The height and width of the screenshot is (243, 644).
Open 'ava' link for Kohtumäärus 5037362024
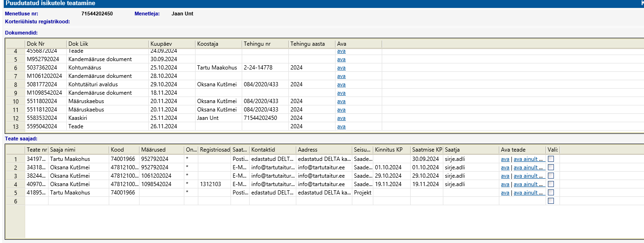(341, 68)
